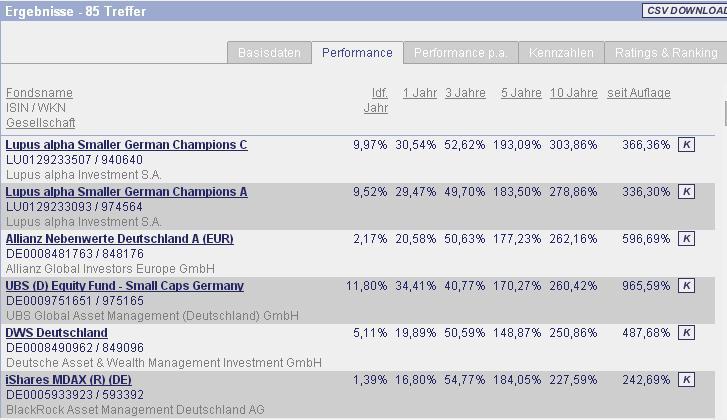Click the K icon for Lupus alpha Champions C
Viewport: 727px width, 420px height.
(685, 145)
